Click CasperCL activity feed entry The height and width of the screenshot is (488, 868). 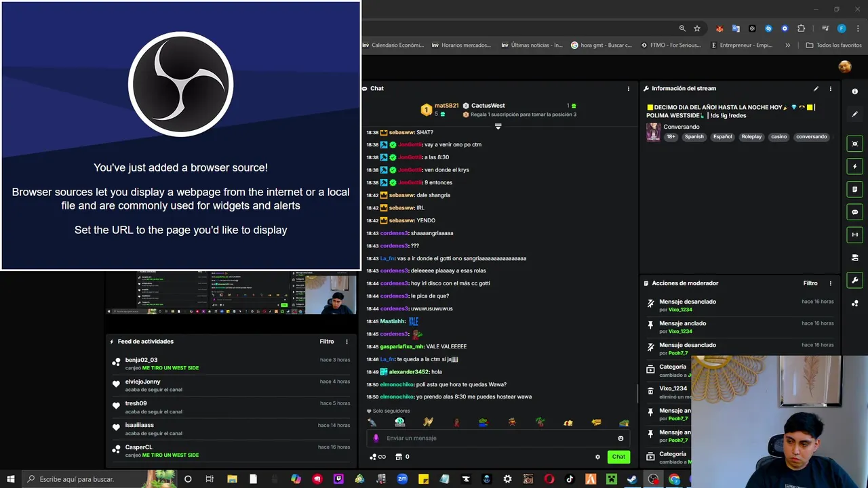point(231,451)
